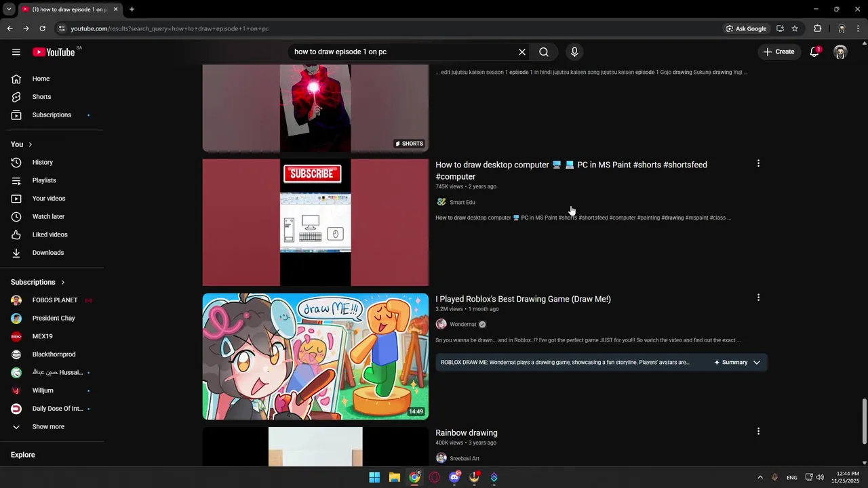Open a new Chrome tab
The width and height of the screenshot is (868, 488).
[132, 9]
